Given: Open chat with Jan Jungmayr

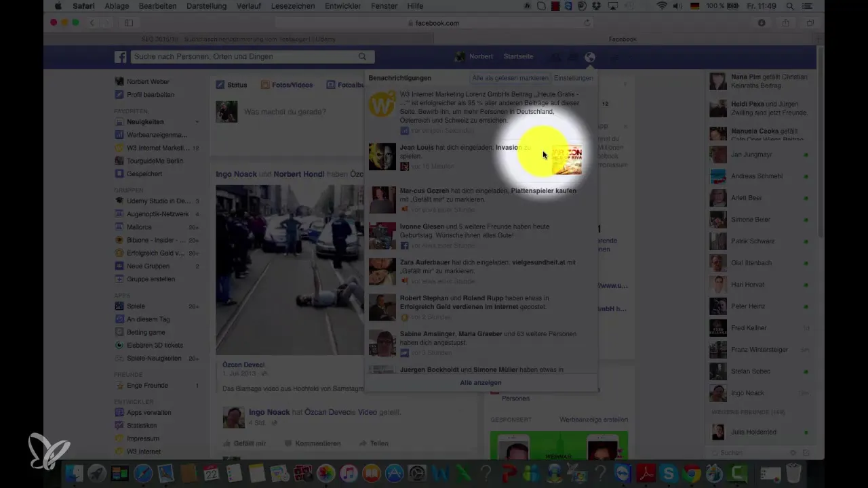Looking at the screenshot, I should [759, 155].
